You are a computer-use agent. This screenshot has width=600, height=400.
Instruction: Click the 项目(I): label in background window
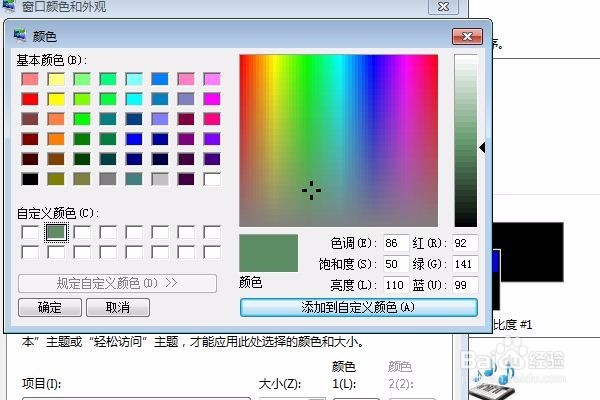click(41, 383)
